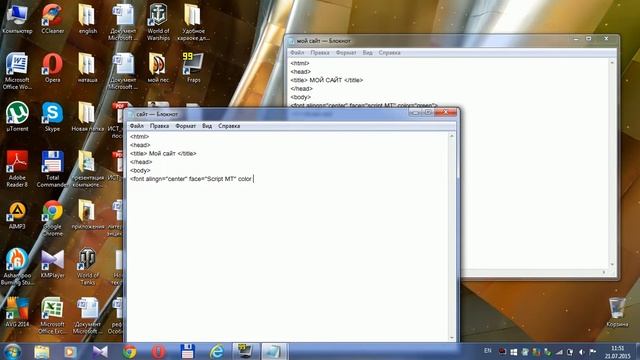640x360 pixels.
Task: Click the down arrow of the front Notepad scrollbar
Action: (451, 338)
